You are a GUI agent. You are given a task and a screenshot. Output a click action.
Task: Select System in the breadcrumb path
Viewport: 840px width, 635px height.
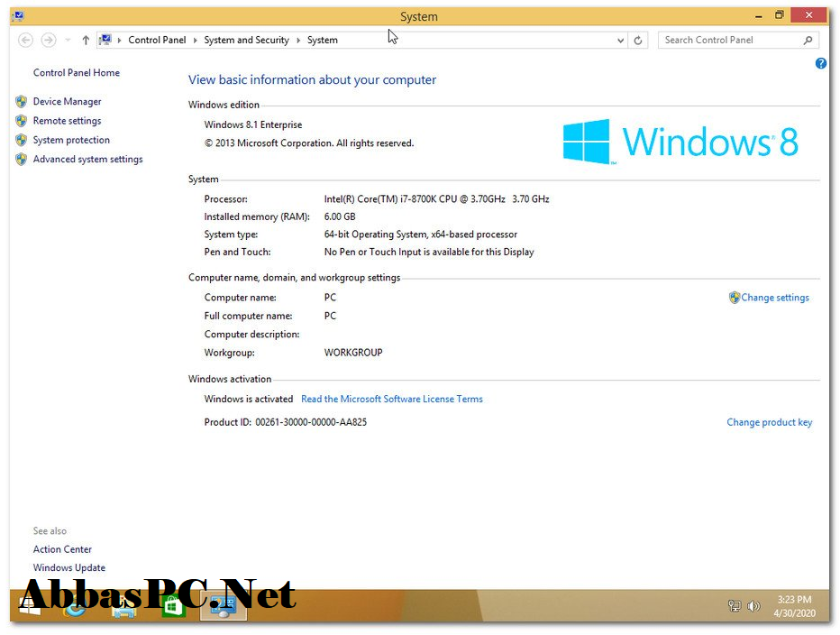[x=323, y=41]
